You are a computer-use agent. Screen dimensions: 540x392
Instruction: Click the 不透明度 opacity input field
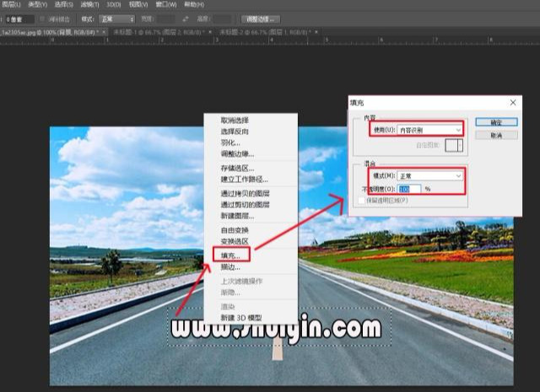[x=409, y=189]
